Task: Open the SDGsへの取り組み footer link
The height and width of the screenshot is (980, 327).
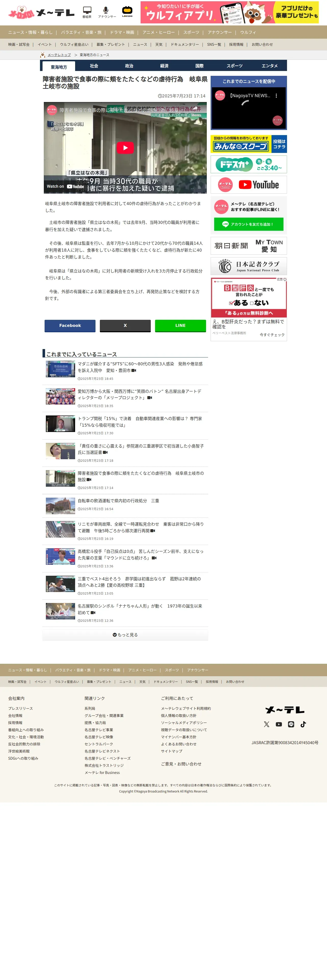Action: click(x=23, y=758)
